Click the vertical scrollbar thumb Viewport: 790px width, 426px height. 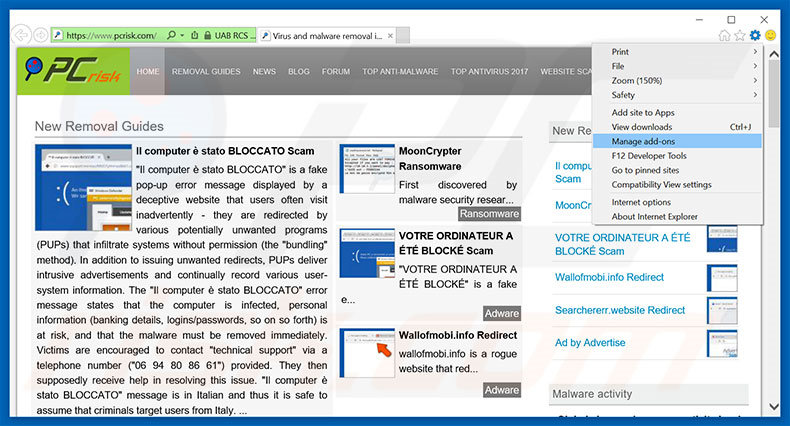point(774,94)
